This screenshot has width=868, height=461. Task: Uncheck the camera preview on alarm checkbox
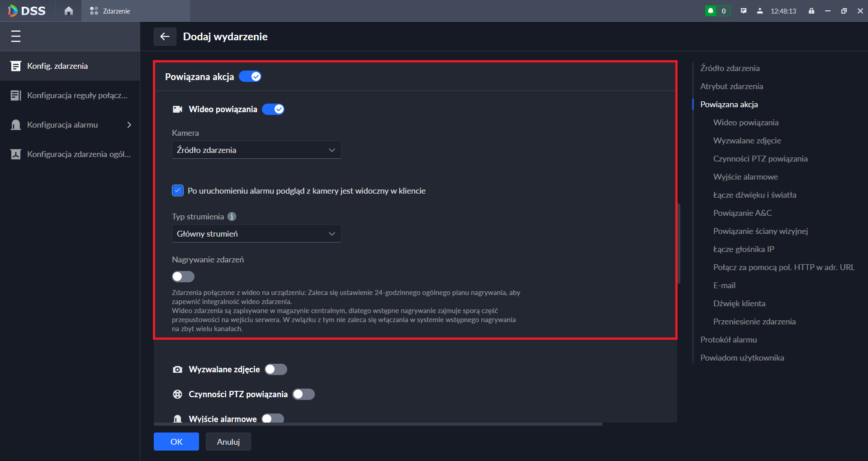pyautogui.click(x=178, y=191)
